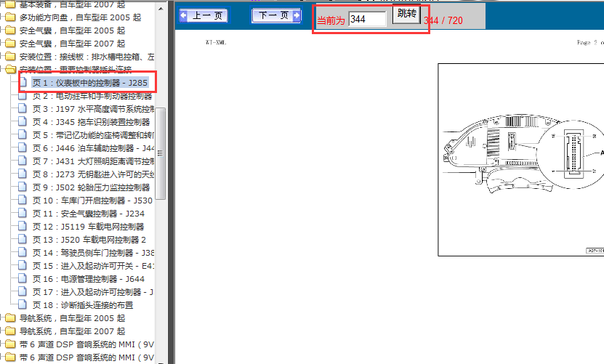
Task: Click page icon next to 页 7 row
Action: 23,161
